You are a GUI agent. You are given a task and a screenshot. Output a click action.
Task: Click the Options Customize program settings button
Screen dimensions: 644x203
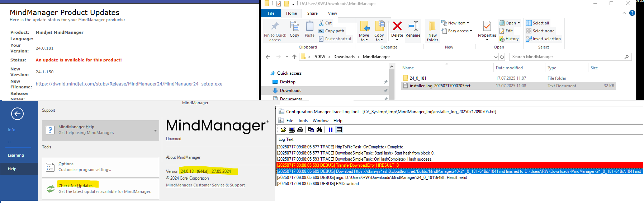(100, 167)
